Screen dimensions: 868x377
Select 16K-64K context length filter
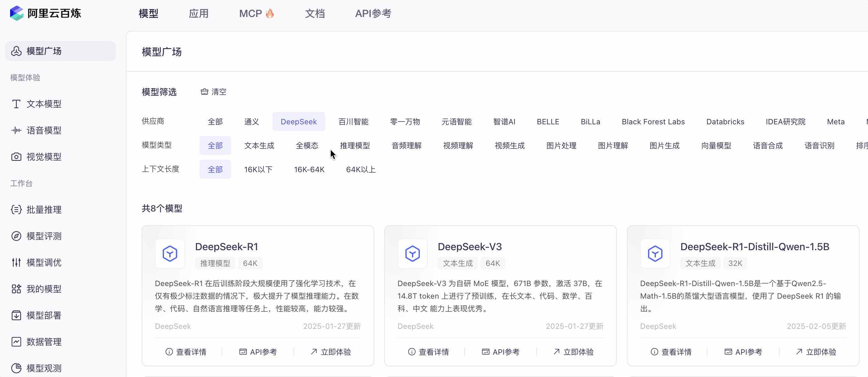309,170
